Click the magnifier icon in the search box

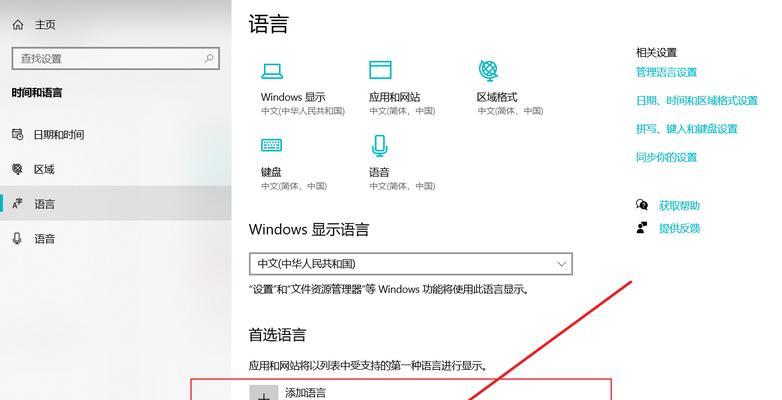(x=209, y=58)
